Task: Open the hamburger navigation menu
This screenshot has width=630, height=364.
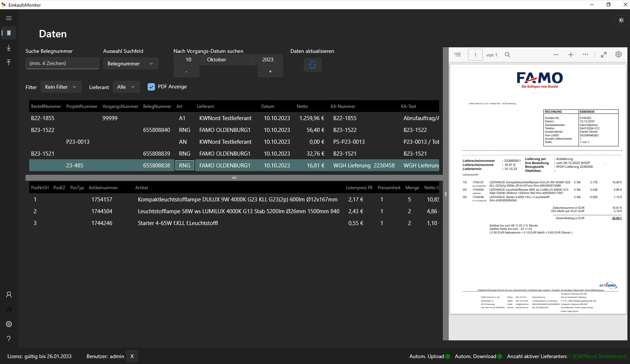Action: point(9,18)
